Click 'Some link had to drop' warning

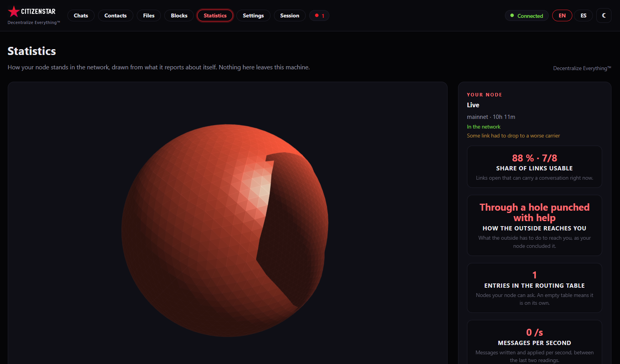513,136
